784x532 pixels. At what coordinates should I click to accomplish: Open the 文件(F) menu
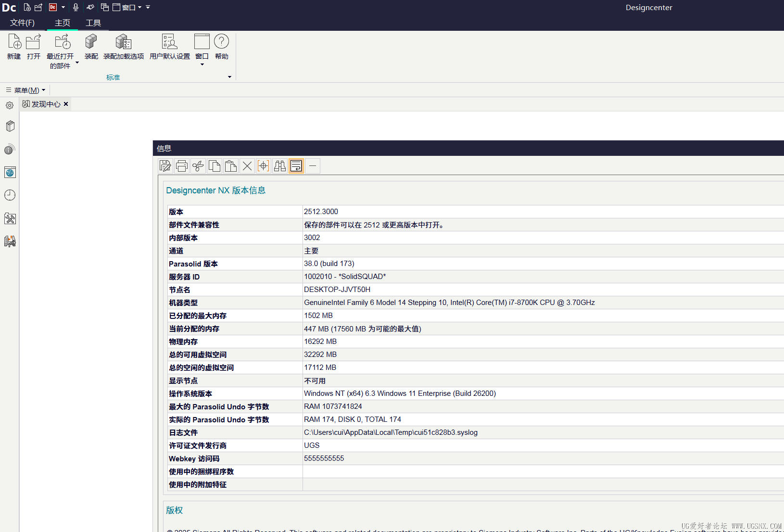(x=22, y=23)
